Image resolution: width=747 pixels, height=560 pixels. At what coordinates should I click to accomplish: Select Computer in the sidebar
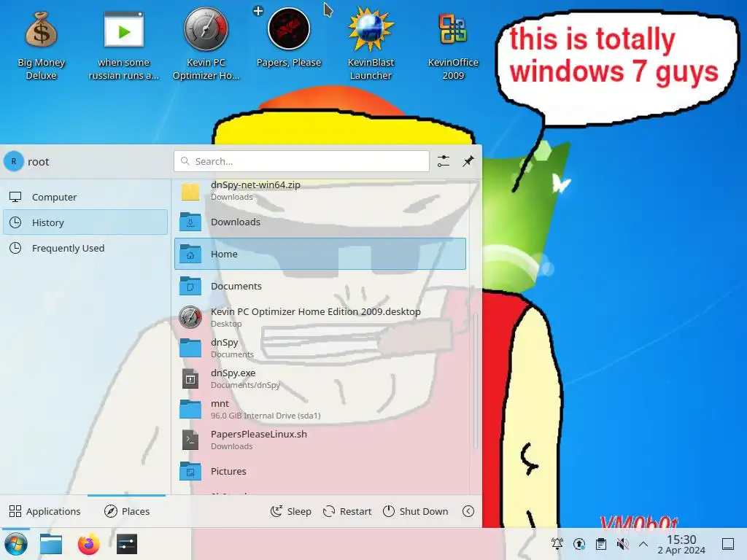tap(85, 197)
